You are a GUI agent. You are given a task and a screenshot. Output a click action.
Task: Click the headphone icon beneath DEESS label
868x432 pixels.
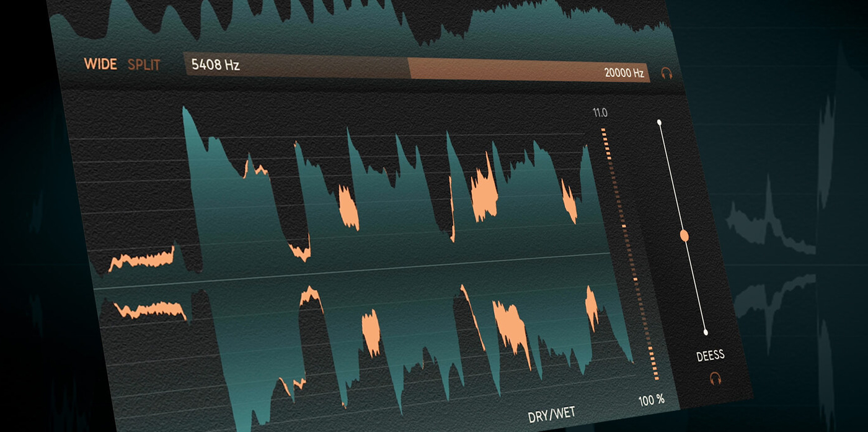coord(715,378)
